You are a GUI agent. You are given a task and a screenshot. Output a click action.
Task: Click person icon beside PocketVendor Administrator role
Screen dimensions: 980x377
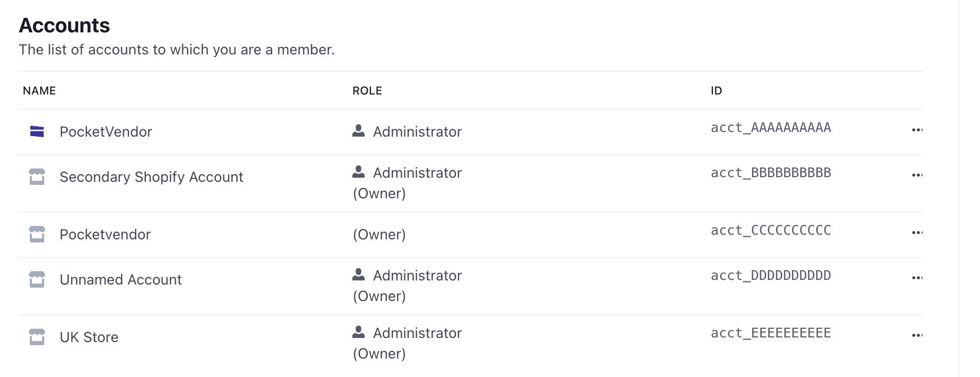point(359,130)
